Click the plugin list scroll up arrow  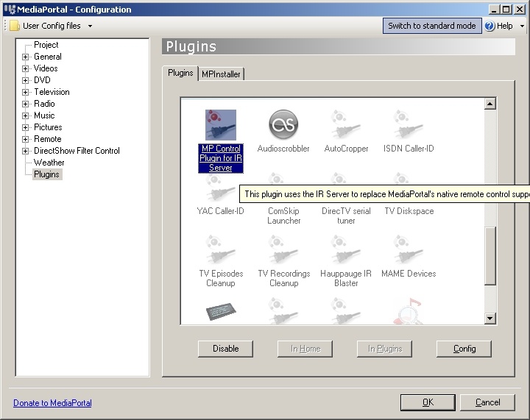[x=490, y=104]
